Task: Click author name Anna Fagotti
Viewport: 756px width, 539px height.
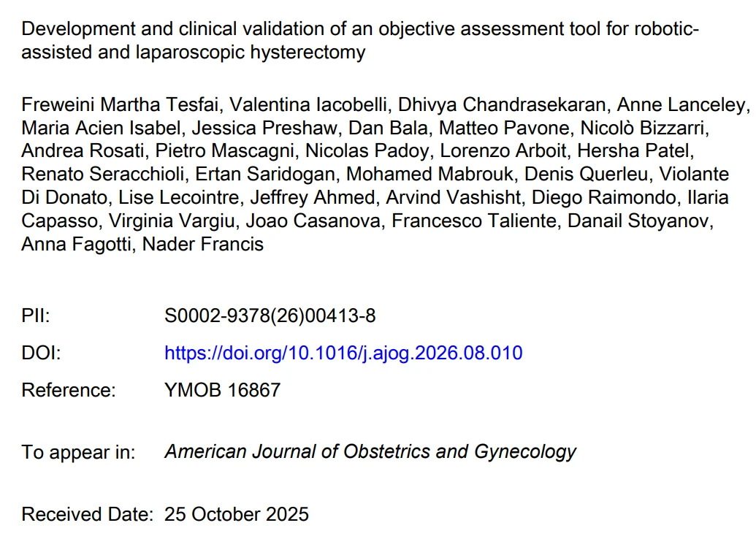Action: [x=76, y=244]
